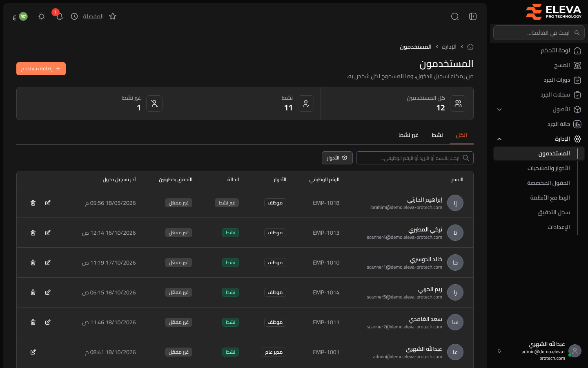Open account switcher for عبدالله الشهري

coord(539,351)
